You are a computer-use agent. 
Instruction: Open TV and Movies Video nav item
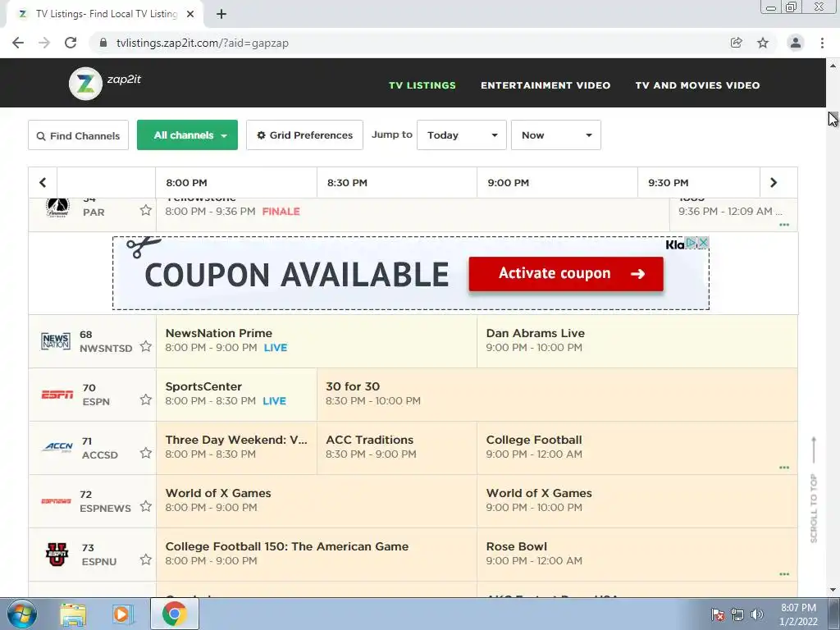[x=697, y=85]
